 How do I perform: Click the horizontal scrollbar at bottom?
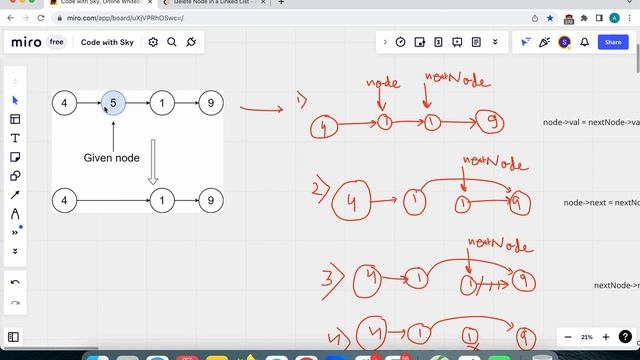pyautogui.click(x=50, y=348)
